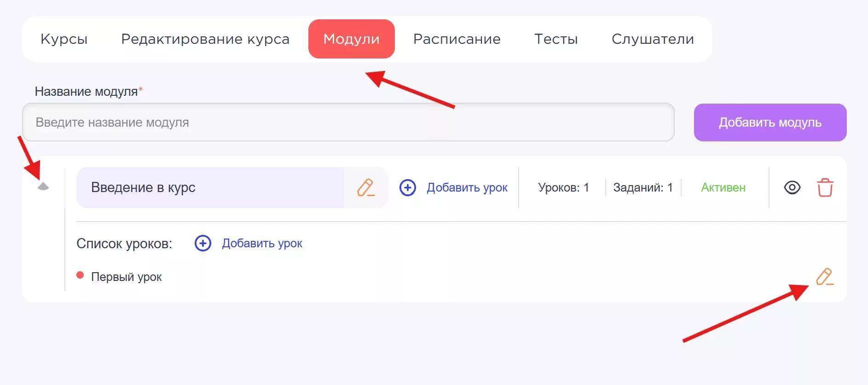The height and width of the screenshot is (385, 868).
Task: Click the pencil icon beside Введение в курс
Action: pos(366,187)
